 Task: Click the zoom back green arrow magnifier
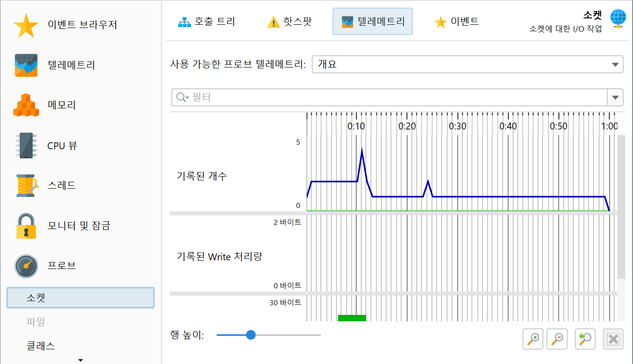coord(585,339)
